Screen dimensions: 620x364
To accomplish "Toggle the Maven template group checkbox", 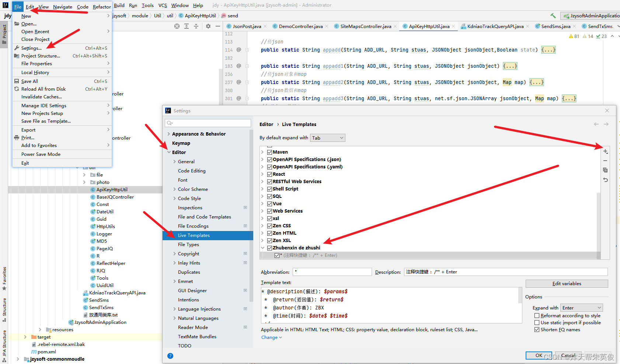I will click(x=270, y=152).
